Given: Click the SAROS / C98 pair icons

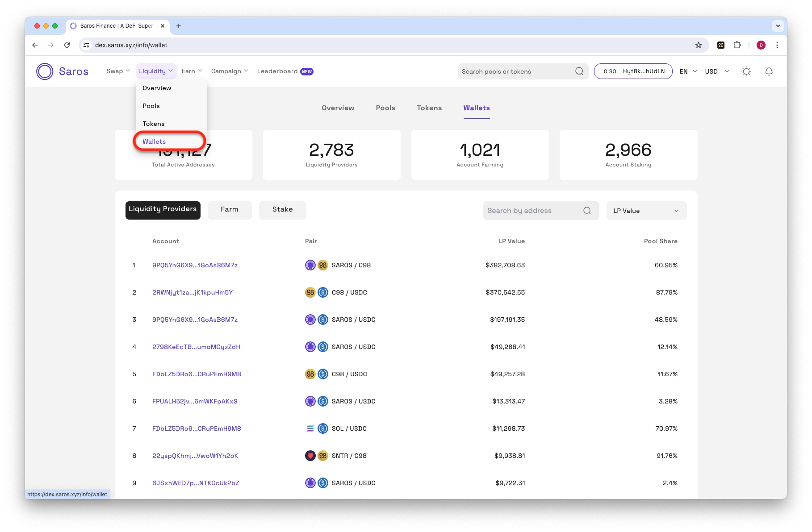Looking at the screenshot, I should tap(317, 265).
